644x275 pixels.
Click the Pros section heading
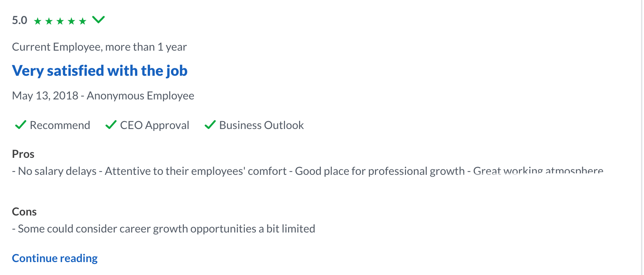click(x=23, y=154)
